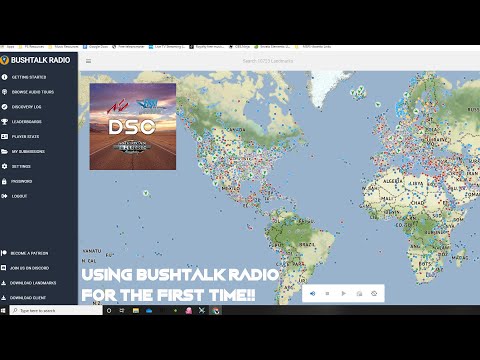Screen dimensions: 480x360
Task: Open the Settings page in the sidebar
Action: click(x=21, y=166)
